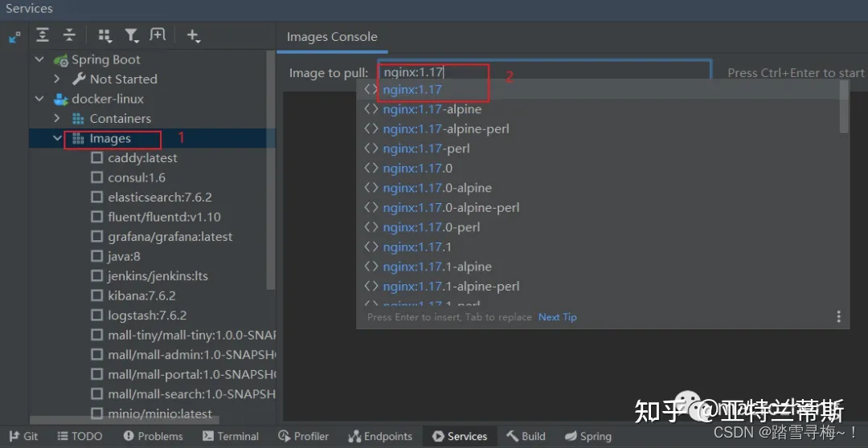Select the mall/mall-admin:1.0-SNAPSHOT image
This screenshot has width=868, height=448.
(191, 355)
